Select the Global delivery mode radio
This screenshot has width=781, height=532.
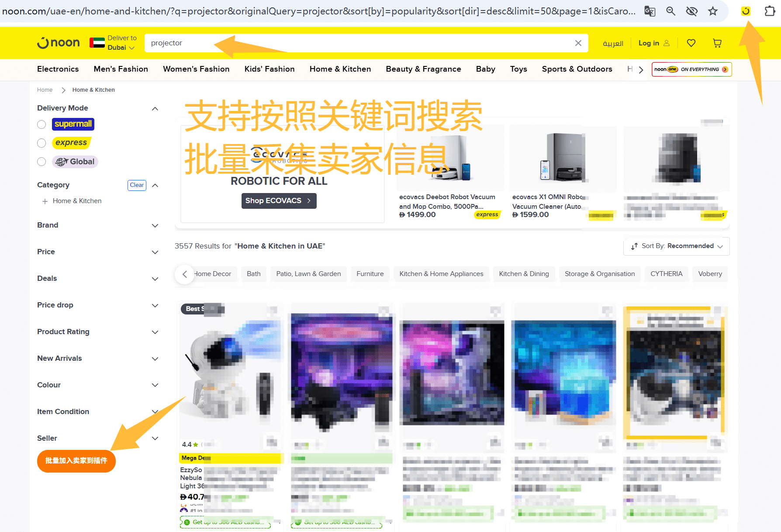point(41,162)
